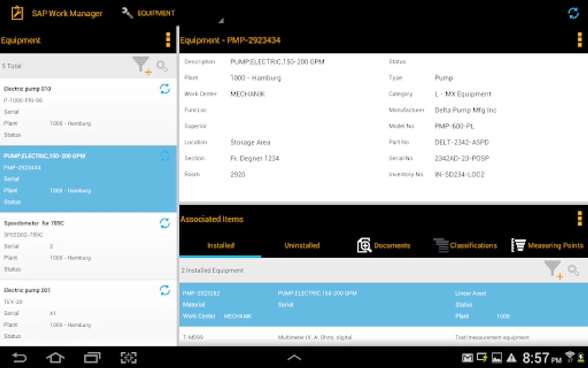Image resolution: width=588 pixels, height=368 pixels.
Task: Tap the TEY-20 equipment ID
Action: [13, 302]
